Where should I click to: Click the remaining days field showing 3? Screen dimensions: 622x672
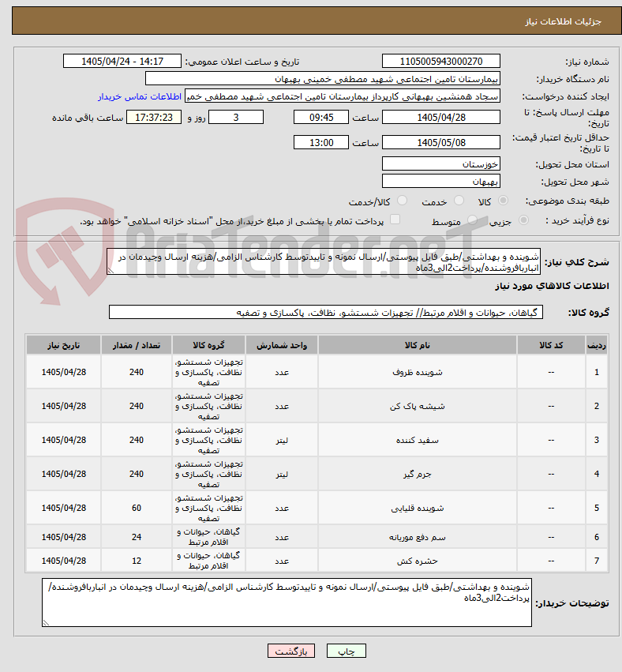235,118
